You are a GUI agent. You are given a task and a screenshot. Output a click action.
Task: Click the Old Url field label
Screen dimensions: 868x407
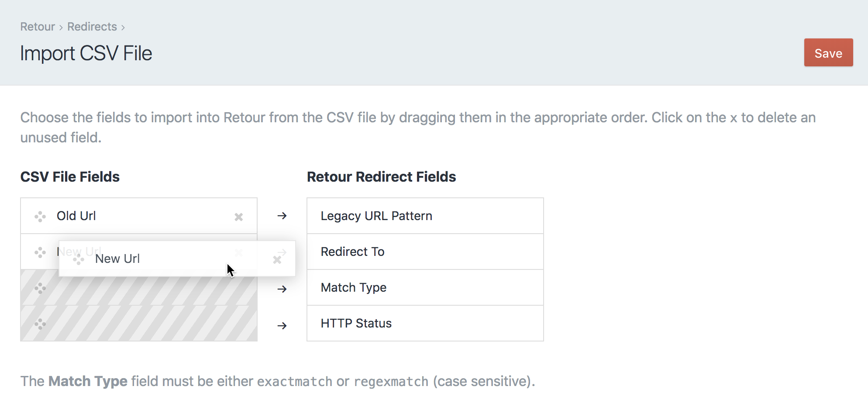point(76,216)
